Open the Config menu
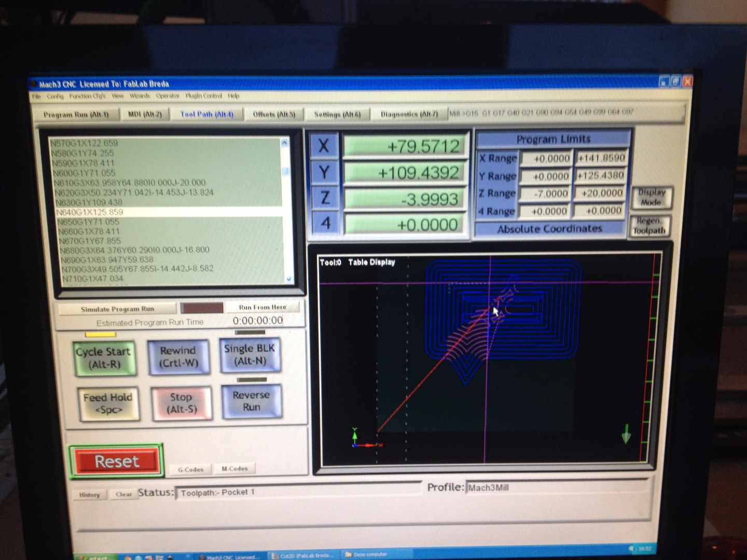The width and height of the screenshot is (747, 560). [55, 96]
